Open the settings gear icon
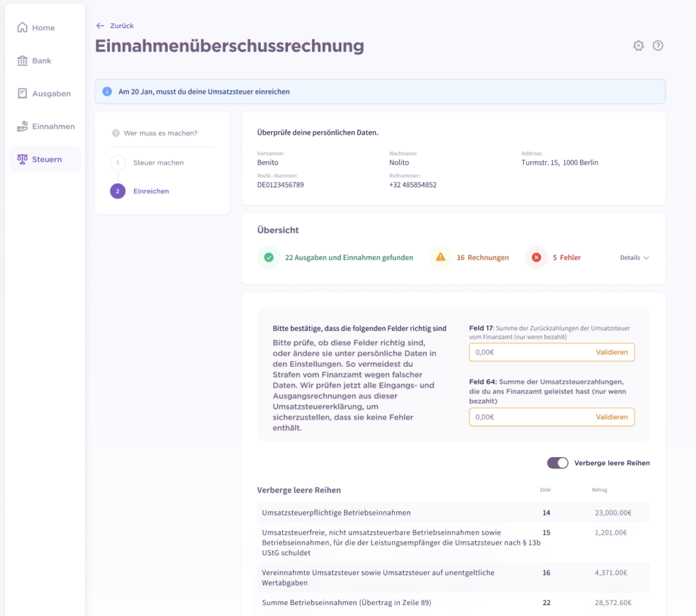This screenshot has height=616, width=696. coord(638,46)
